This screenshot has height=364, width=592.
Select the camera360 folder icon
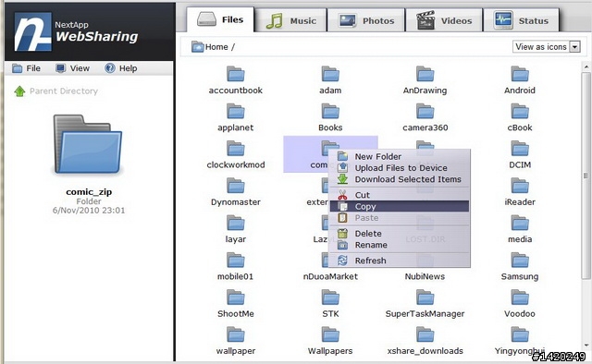pos(425,111)
